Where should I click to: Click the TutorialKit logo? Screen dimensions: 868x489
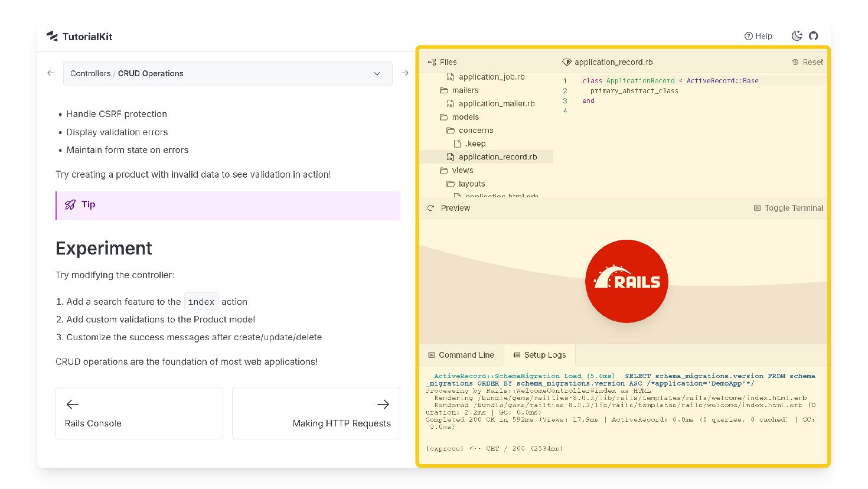coord(79,36)
